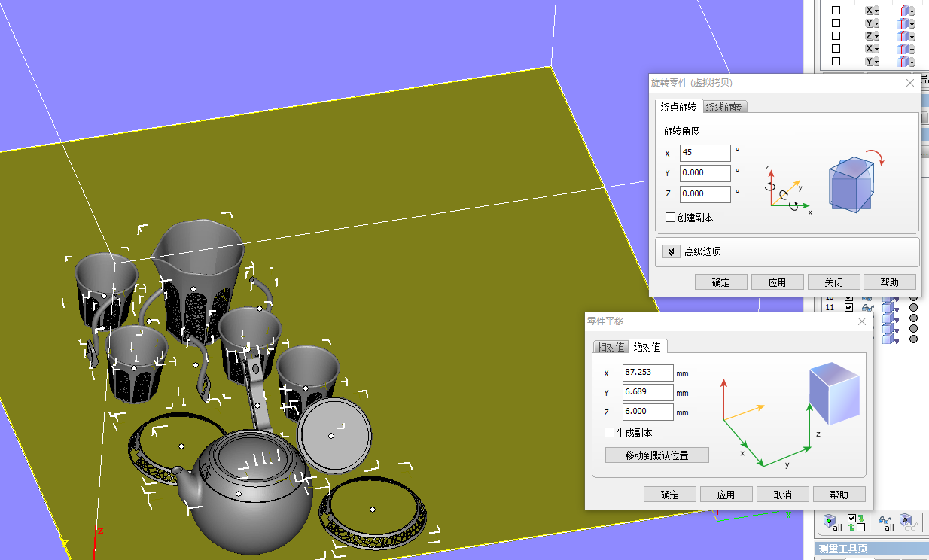Click 应用 in the rotate dialog
Screen dimensions: 929x560
point(777,282)
